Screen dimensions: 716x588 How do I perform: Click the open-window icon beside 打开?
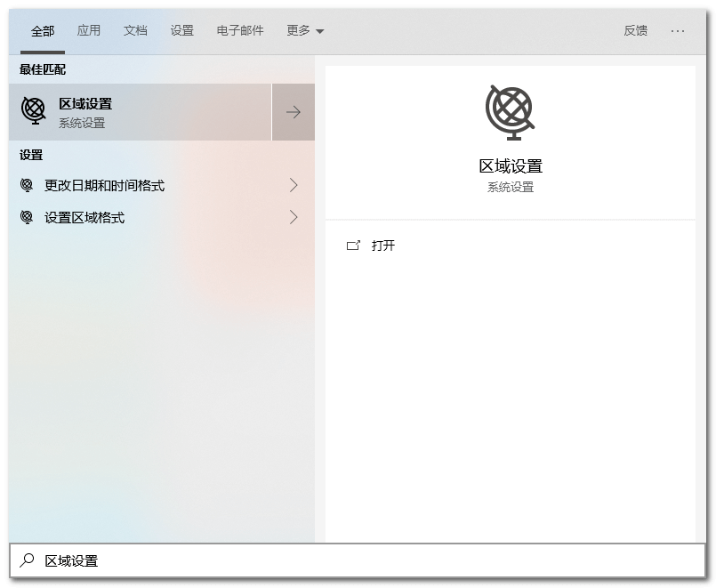coord(353,246)
